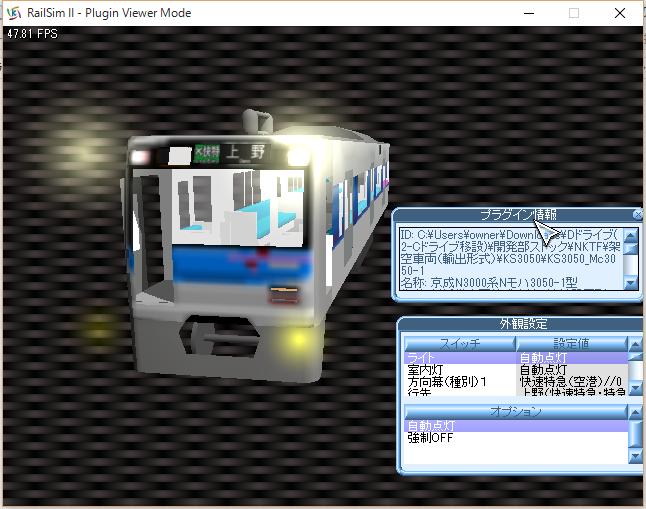Click the plugin ID path text
646x509 pixels.
pyautogui.click(x=510, y=253)
